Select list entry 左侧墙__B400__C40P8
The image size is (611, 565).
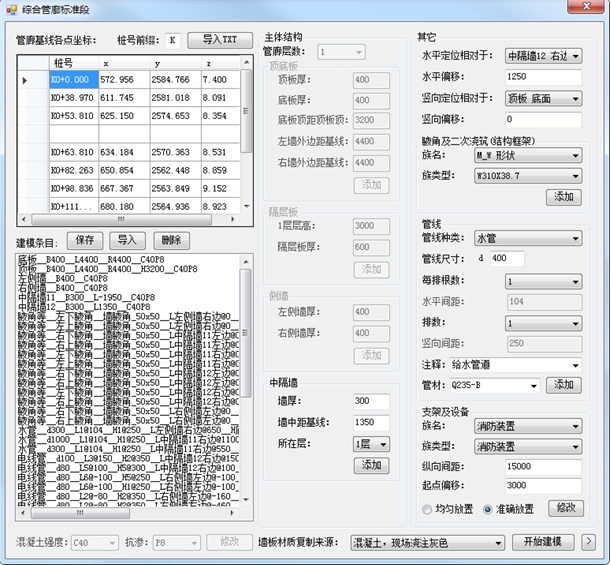pos(63,279)
